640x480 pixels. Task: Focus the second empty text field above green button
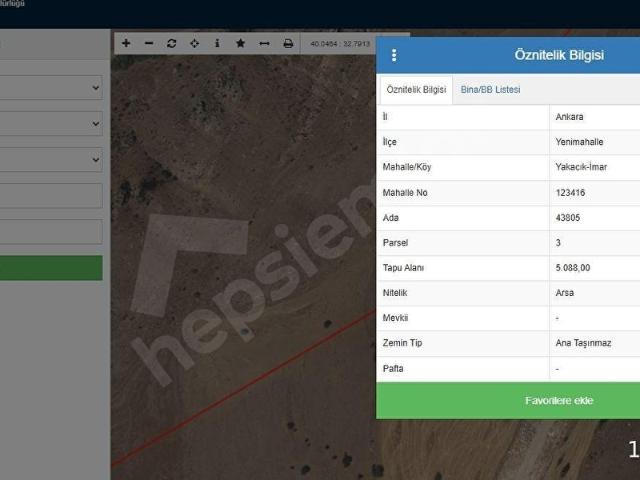[x=51, y=231]
